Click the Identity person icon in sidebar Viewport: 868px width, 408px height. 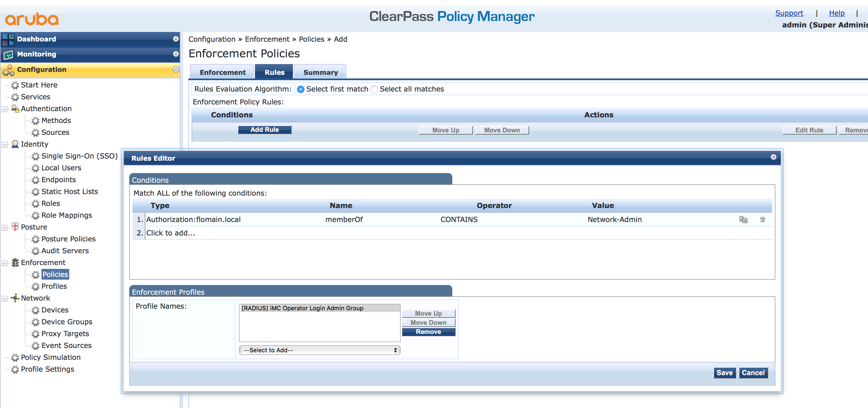[15, 144]
